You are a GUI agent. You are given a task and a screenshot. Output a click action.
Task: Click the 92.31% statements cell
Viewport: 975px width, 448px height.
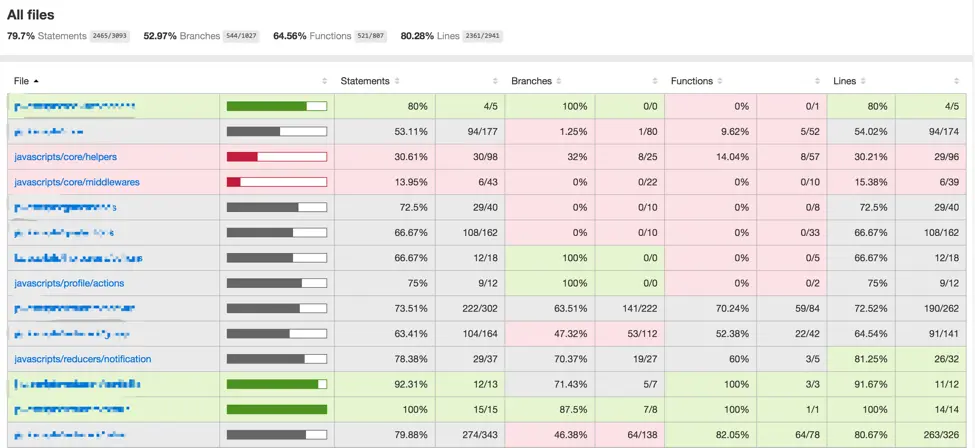(x=385, y=385)
